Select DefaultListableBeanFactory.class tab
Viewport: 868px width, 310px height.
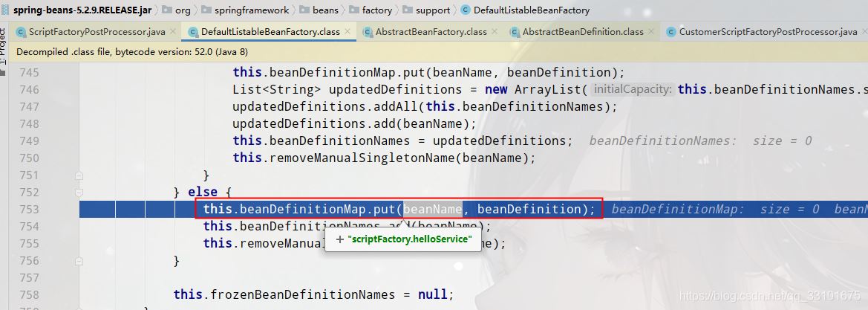tap(270, 32)
